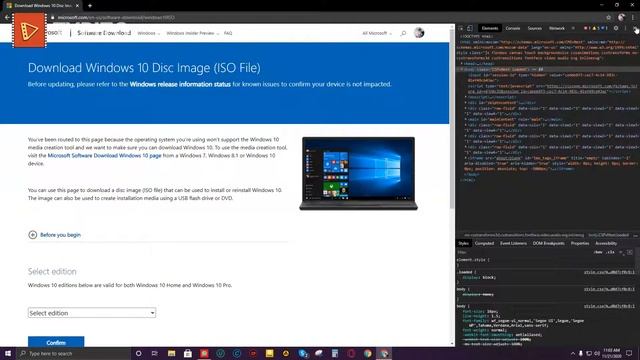
Task: Open the Windows Start menu
Action: (x=8, y=353)
